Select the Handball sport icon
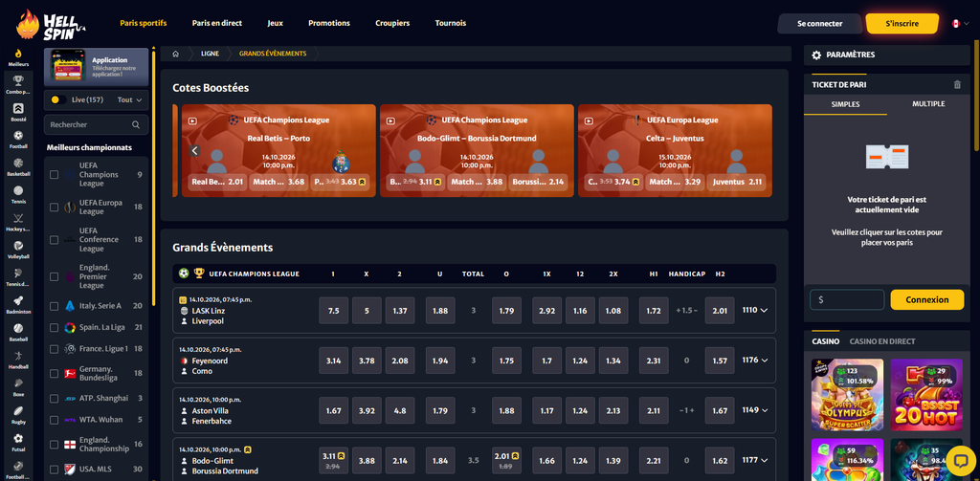Screen dimensions: 980x481 18,355
